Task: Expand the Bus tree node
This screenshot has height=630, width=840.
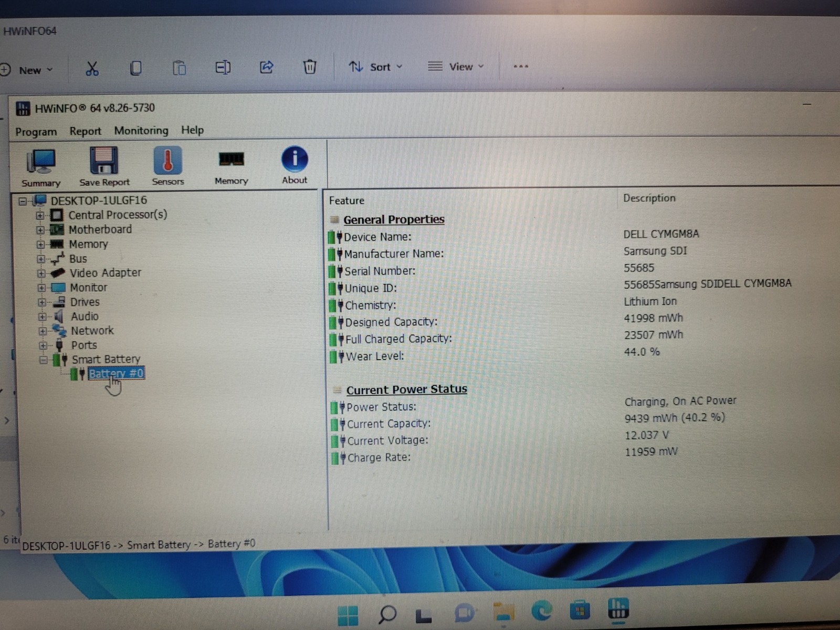Action: [41, 259]
